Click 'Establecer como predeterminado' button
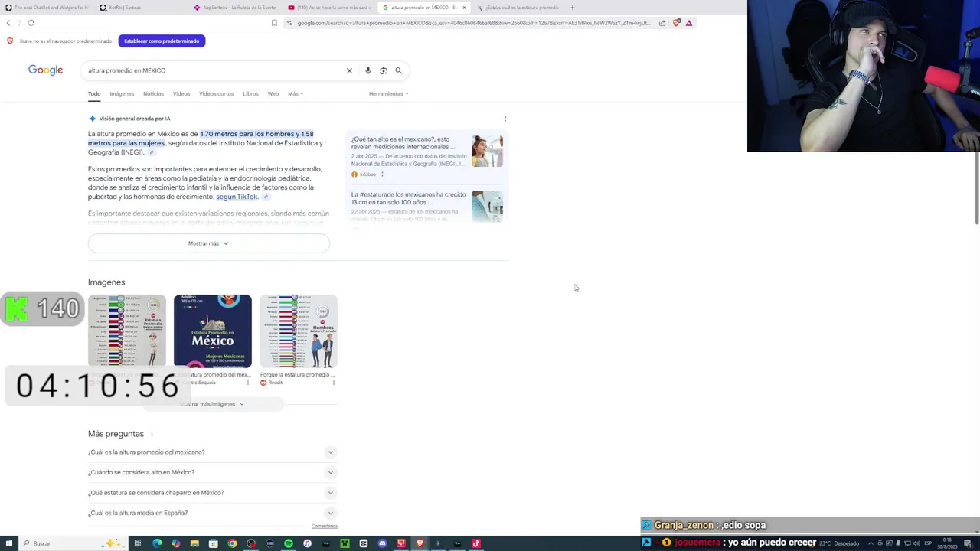This screenshot has height=551, width=980. (x=162, y=41)
